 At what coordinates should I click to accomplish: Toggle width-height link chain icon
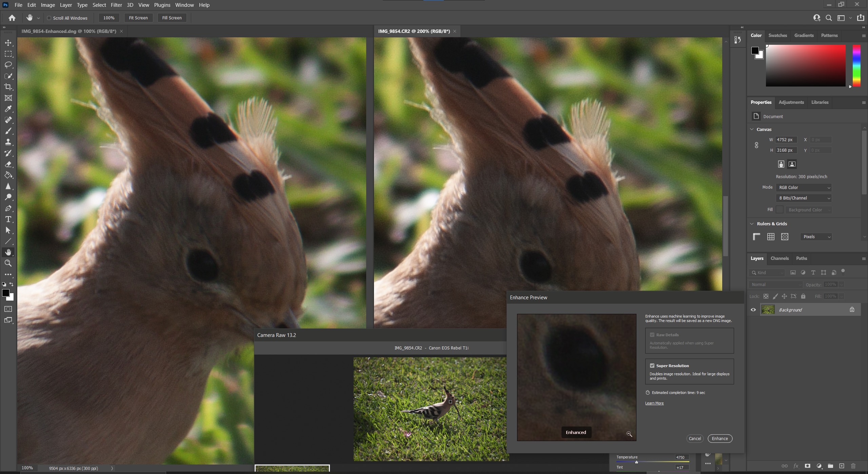click(x=756, y=145)
